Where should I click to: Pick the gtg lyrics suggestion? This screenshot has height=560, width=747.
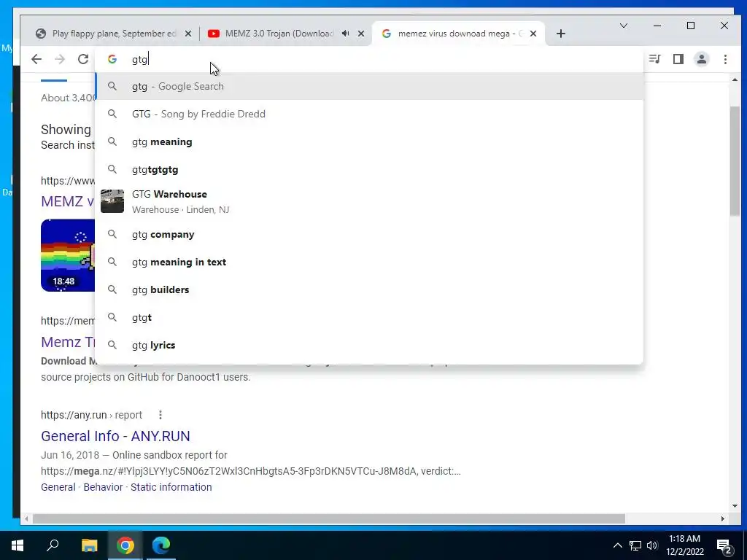click(369, 345)
